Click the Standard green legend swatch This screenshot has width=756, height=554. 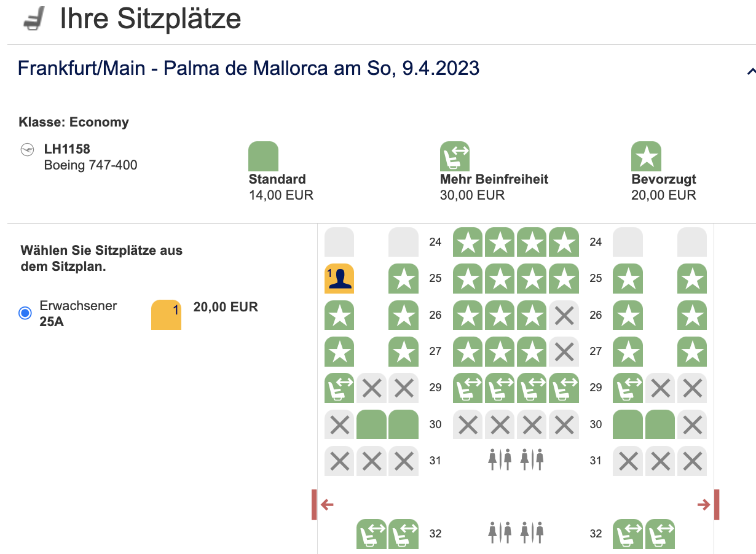point(263,156)
